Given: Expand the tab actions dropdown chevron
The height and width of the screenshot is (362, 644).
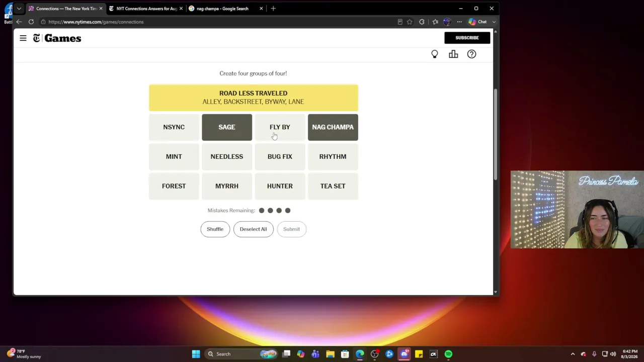Looking at the screenshot, I should coord(19,9).
